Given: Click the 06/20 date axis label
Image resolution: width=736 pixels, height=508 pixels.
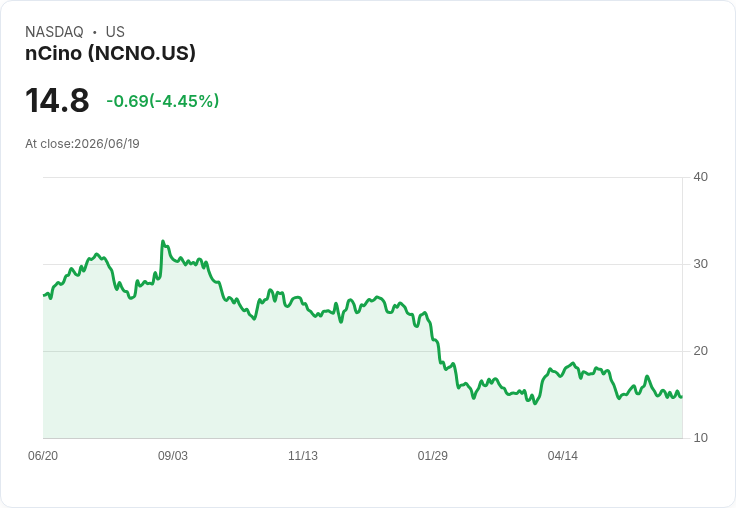Looking at the screenshot, I should pos(43,456).
